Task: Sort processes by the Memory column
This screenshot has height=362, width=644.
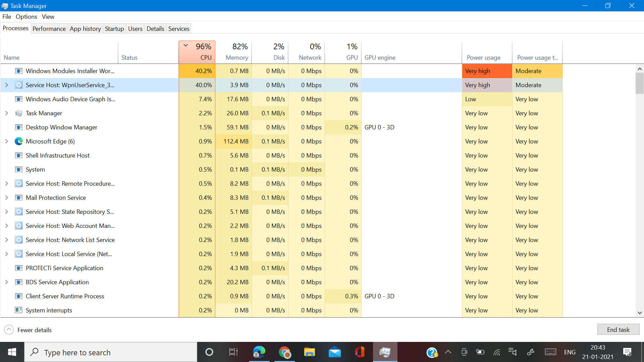Action: pyautogui.click(x=233, y=52)
